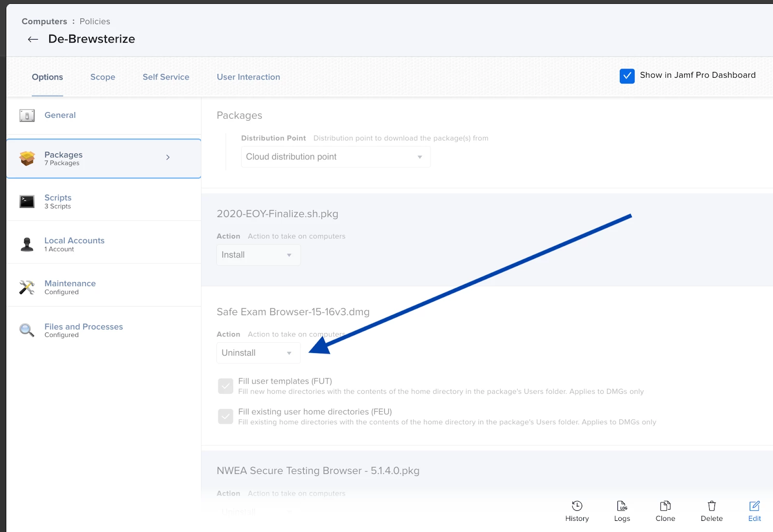Delete the policy using the trash icon

(x=712, y=506)
